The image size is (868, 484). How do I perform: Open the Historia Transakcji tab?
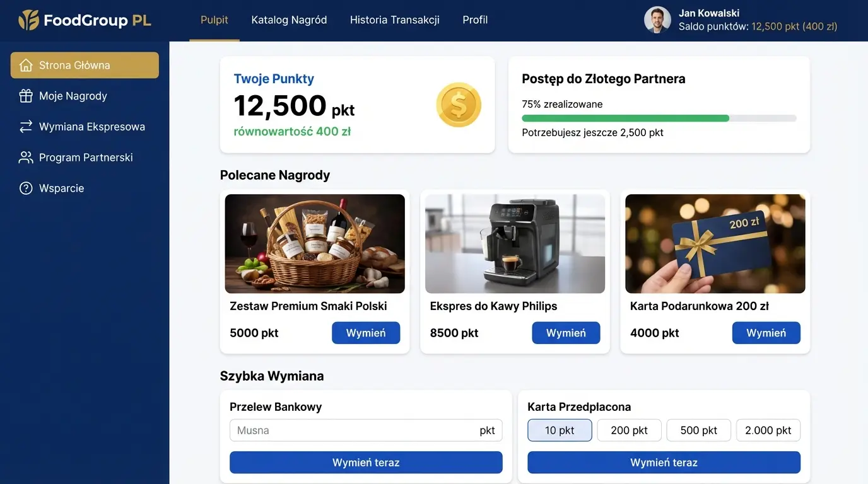(395, 20)
